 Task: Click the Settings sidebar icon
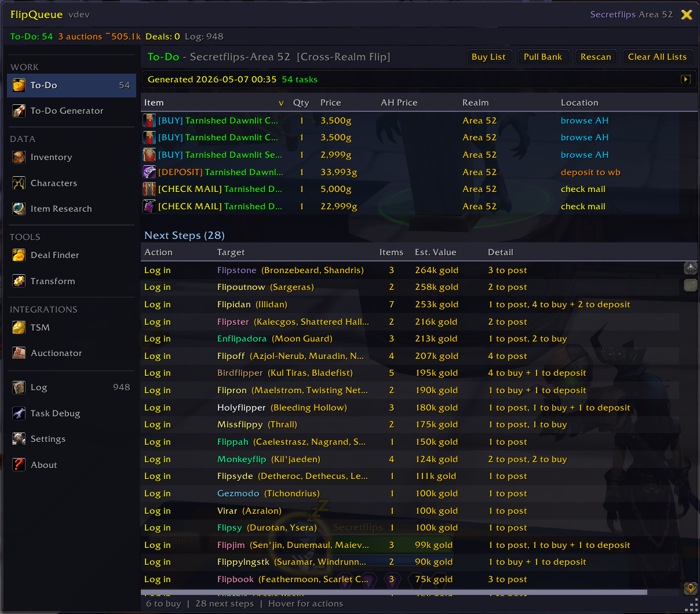tap(19, 439)
